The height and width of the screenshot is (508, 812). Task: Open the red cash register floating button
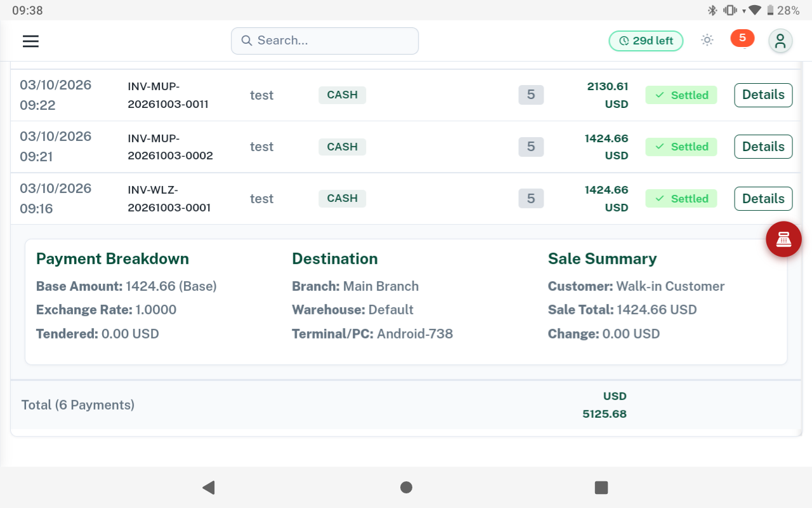point(784,239)
